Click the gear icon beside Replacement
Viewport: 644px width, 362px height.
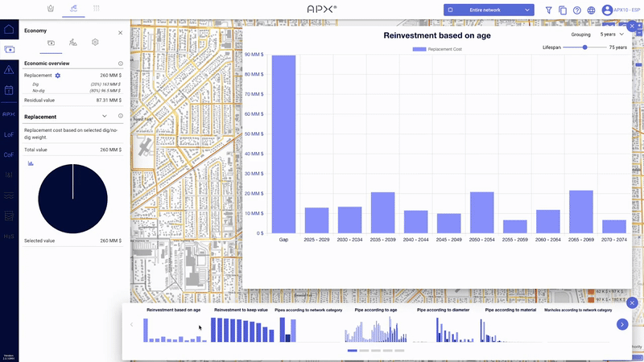(58, 75)
